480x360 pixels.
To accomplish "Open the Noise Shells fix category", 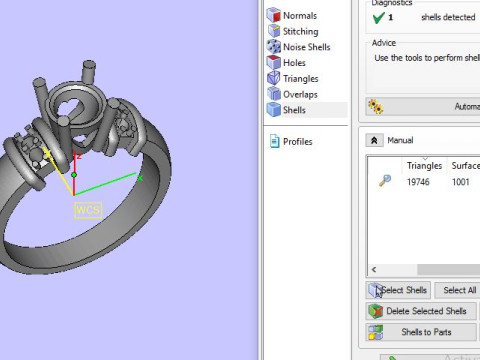I will click(299, 47).
